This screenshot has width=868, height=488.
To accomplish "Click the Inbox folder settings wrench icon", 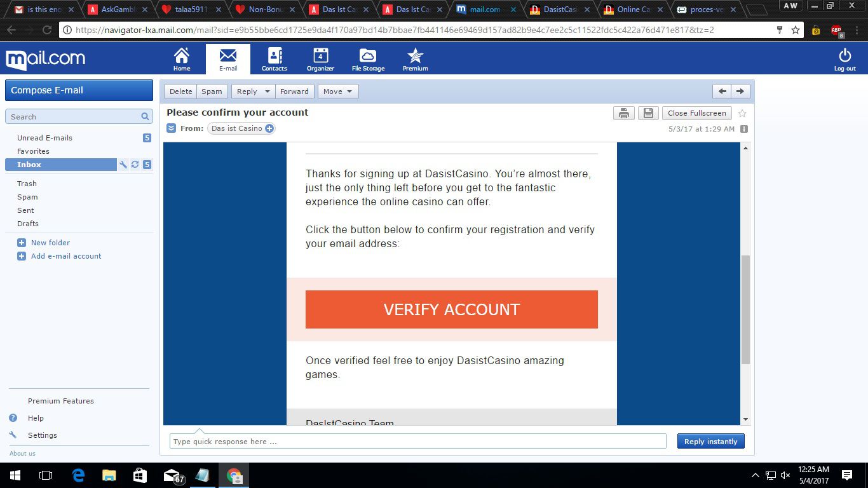I will pyautogui.click(x=123, y=165).
